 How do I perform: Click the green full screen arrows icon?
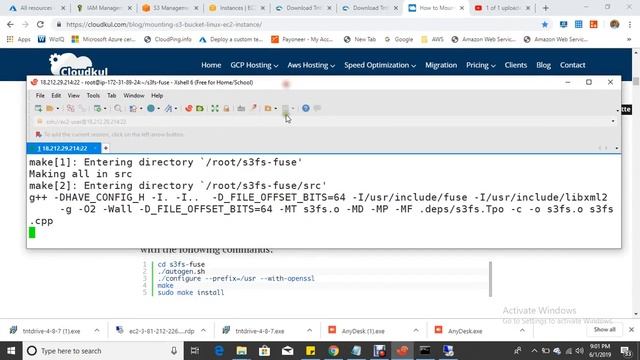(x=215, y=108)
